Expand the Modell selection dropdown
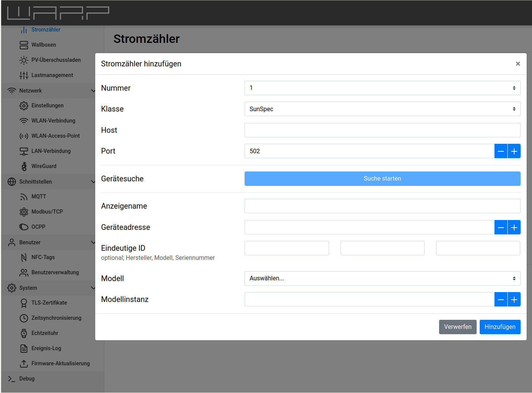Image resolution: width=532 pixels, height=393 pixels. coord(382,278)
